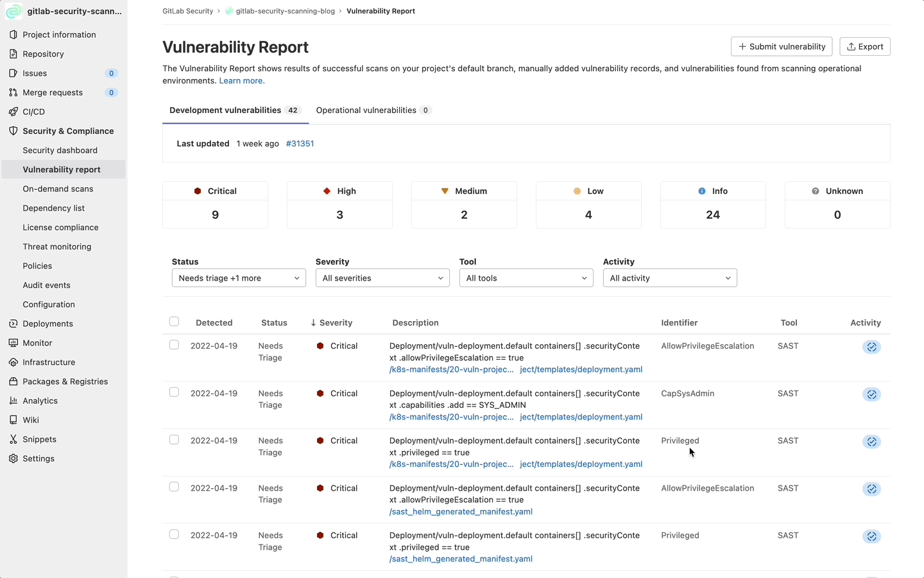Sort table by the Severity column header
The width and height of the screenshot is (924, 578).
point(332,323)
